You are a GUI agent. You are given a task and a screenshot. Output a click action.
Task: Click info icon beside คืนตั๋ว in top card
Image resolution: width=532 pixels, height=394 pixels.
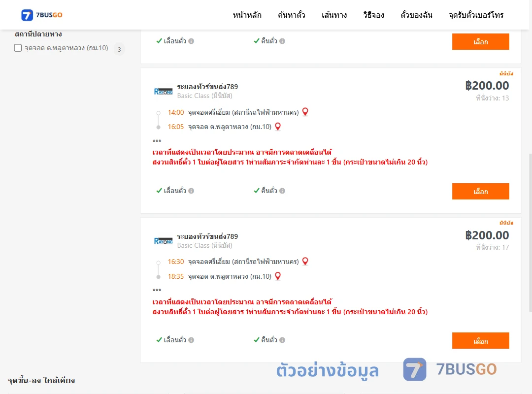pos(282,41)
